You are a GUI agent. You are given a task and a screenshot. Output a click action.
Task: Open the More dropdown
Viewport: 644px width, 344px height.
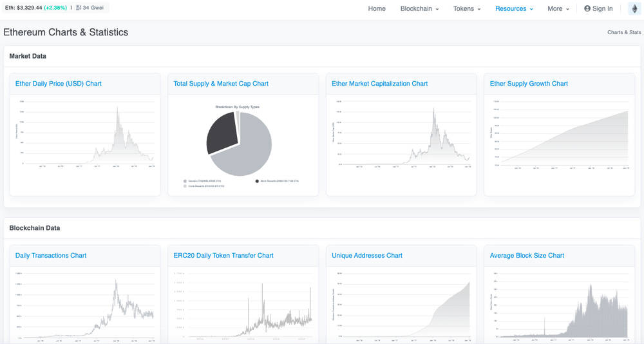558,8
